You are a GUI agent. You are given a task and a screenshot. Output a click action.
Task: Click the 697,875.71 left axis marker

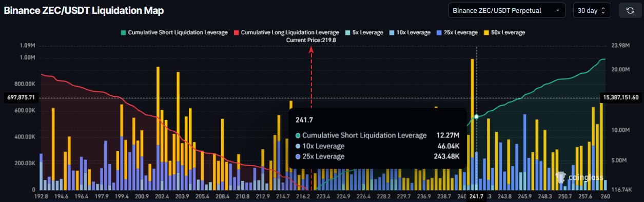pos(21,97)
